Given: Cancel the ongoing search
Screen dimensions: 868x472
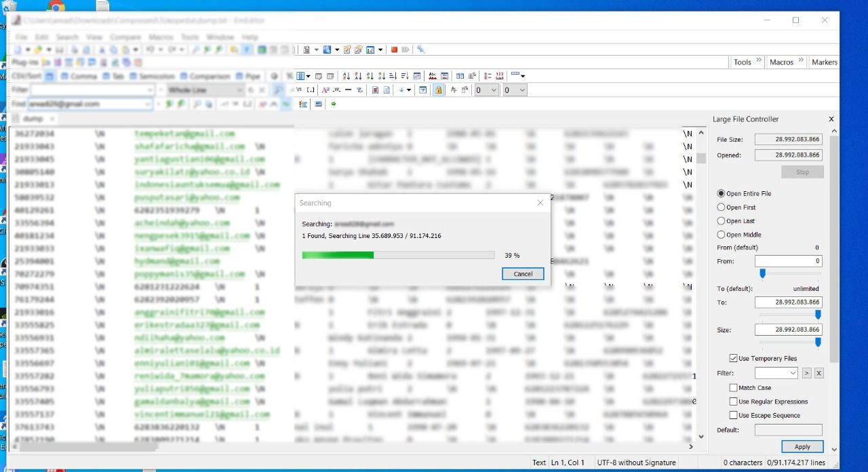Looking at the screenshot, I should tap(523, 274).
